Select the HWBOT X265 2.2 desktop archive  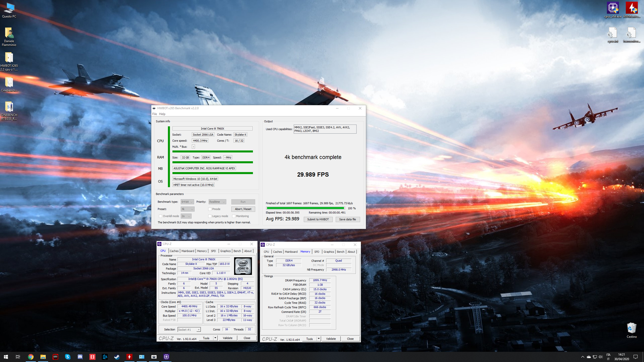pos(9,62)
